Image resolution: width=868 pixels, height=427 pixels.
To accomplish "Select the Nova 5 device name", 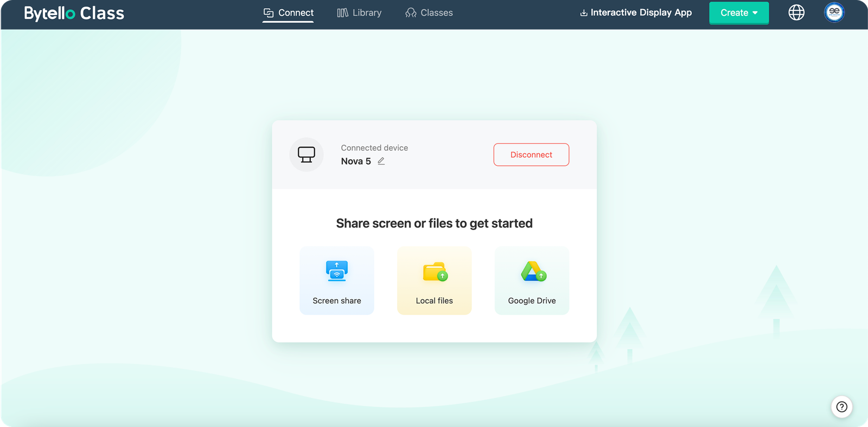I will pos(356,161).
